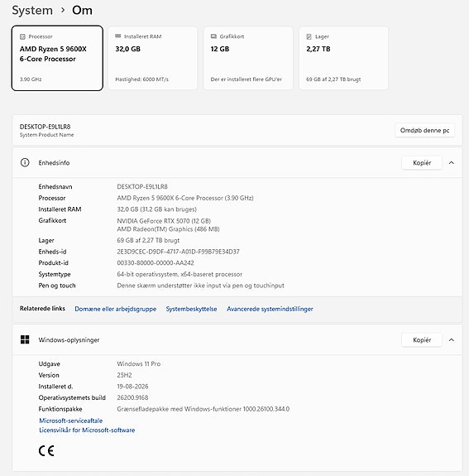Click the Omdøb denne pc button
This screenshot has height=476, width=469.
[x=424, y=130]
